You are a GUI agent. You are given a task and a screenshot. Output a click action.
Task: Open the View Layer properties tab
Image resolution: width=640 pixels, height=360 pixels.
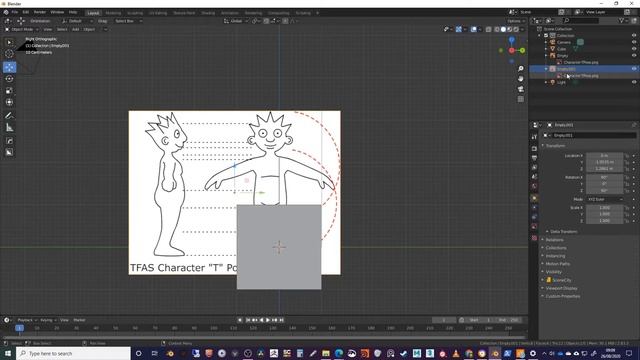534,167
